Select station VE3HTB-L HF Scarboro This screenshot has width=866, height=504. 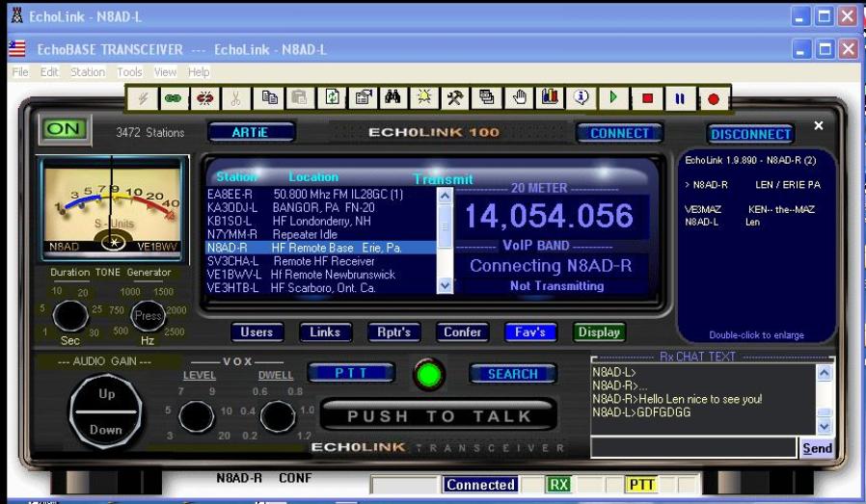coord(320,287)
